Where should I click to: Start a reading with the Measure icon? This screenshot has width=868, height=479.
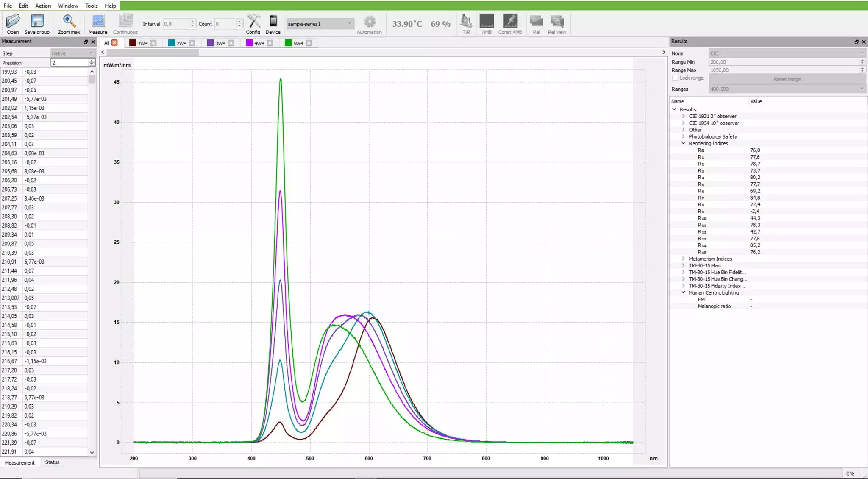pyautogui.click(x=98, y=21)
